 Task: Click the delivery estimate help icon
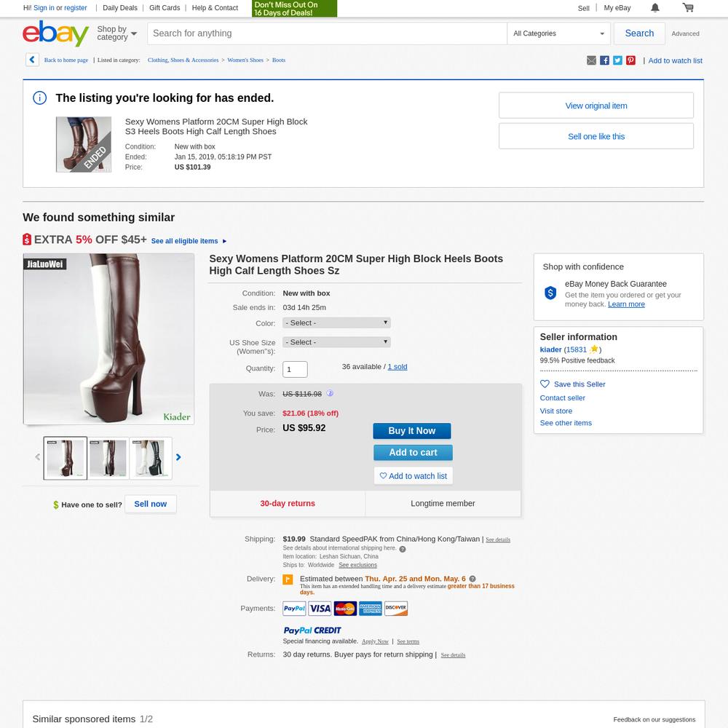472,579
